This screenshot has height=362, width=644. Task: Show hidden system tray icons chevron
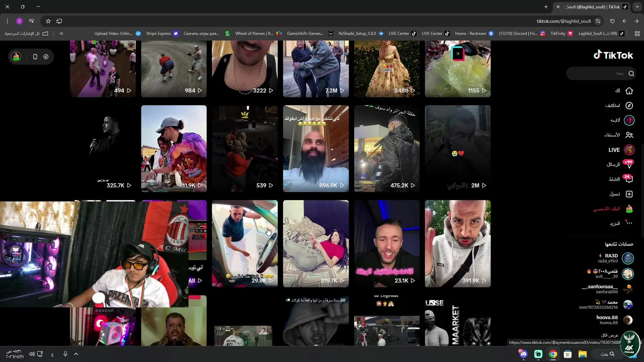(76, 354)
